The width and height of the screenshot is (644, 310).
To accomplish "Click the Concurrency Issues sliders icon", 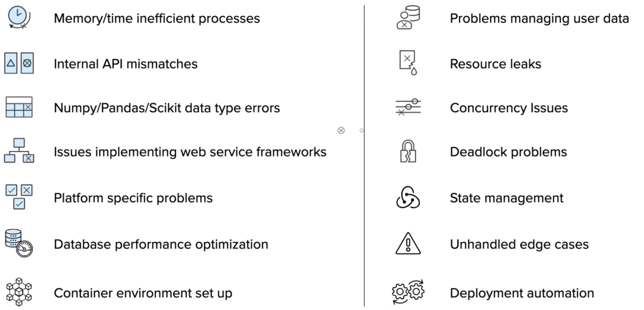I will (408, 107).
